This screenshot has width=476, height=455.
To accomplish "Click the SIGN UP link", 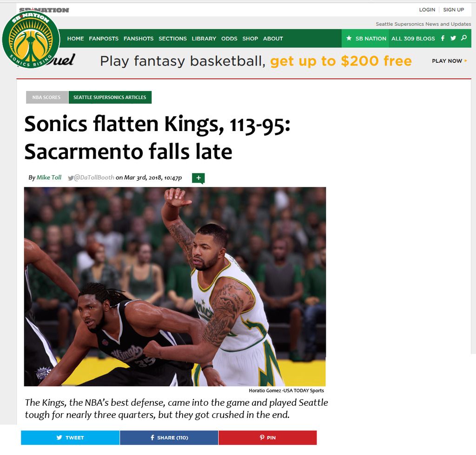I will [454, 10].
